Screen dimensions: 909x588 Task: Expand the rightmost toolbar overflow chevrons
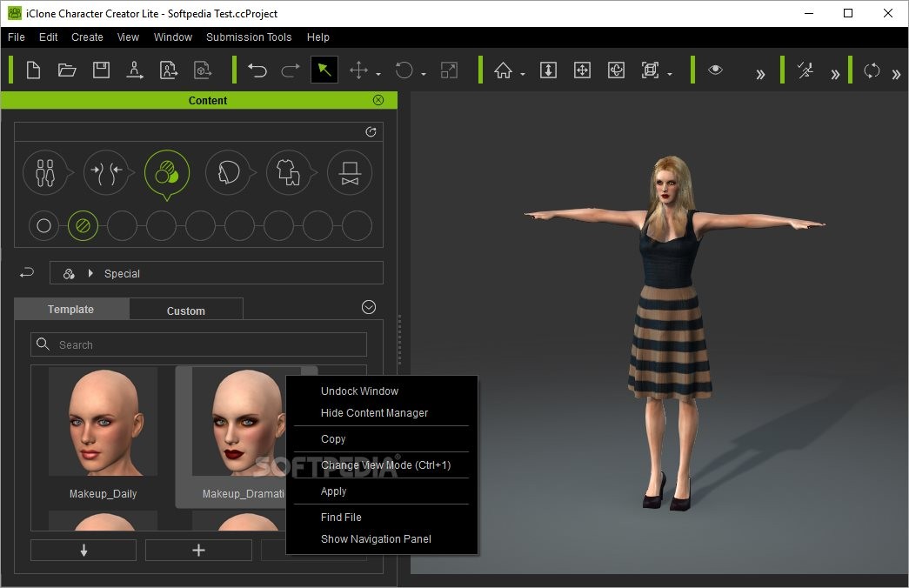pyautogui.click(x=896, y=74)
